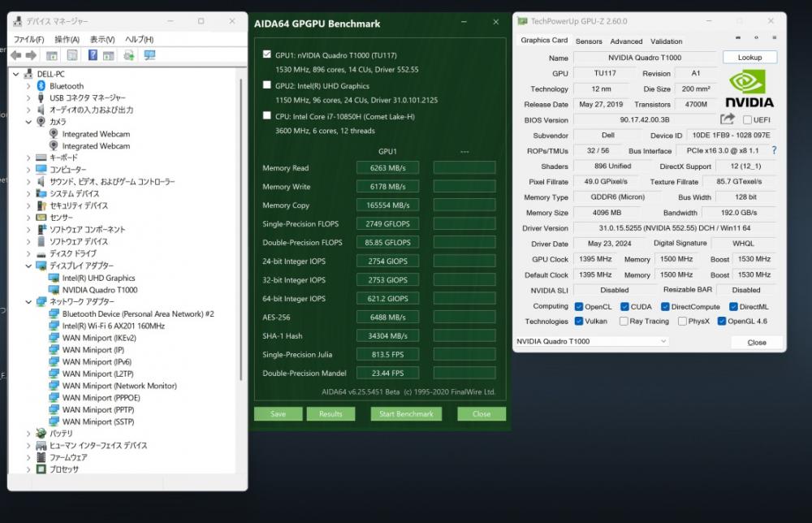Click the DELL-PC computer root icon
Image resolution: width=812 pixels, height=523 pixels.
(28, 74)
